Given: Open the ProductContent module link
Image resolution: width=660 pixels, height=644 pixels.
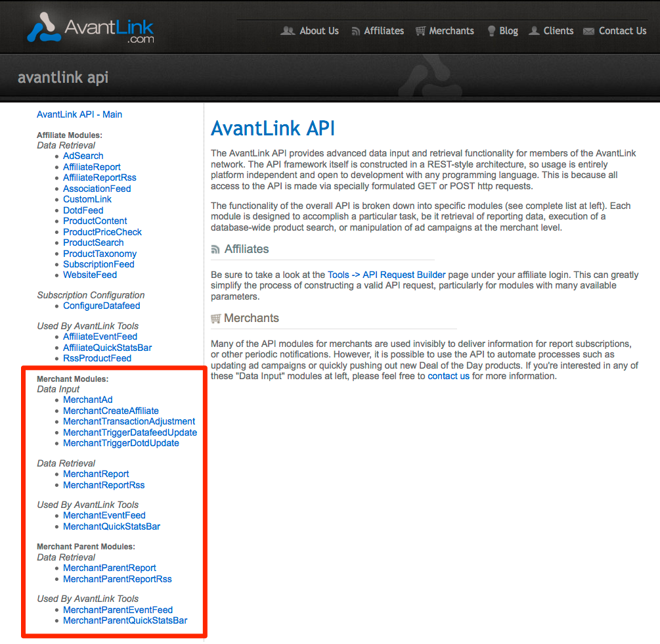Looking at the screenshot, I should pos(95,221).
